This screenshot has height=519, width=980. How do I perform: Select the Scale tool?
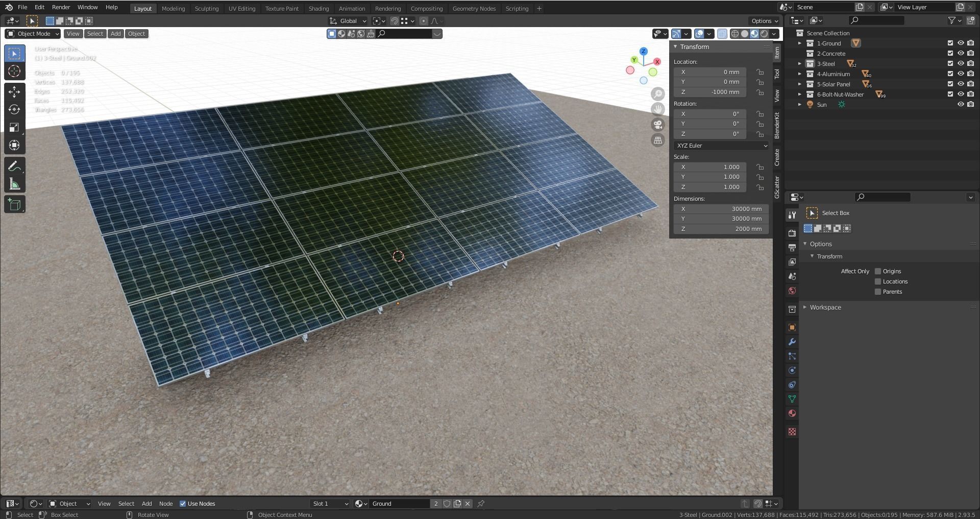click(14, 128)
